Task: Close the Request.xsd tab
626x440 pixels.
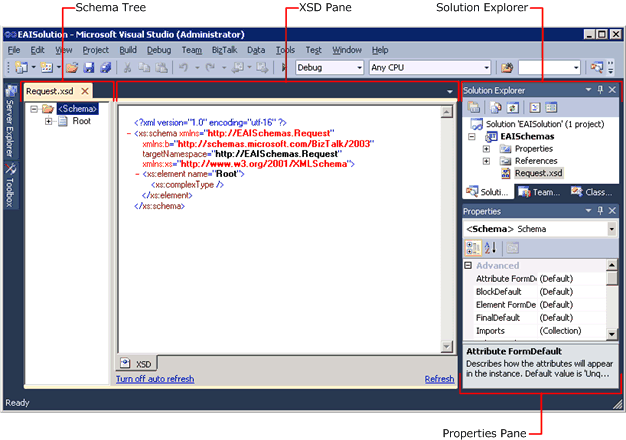Action: (85, 91)
